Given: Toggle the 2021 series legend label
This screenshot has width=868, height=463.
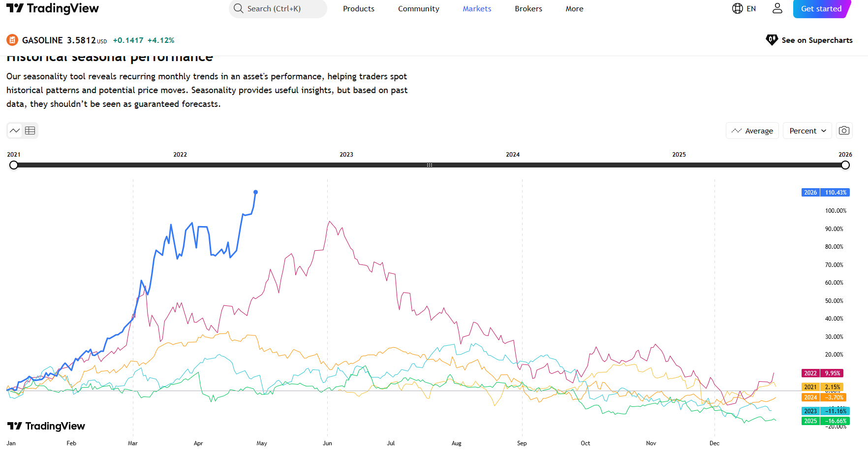Looking at the screenshot, I should pyautogui.click(x=822, y=387).
